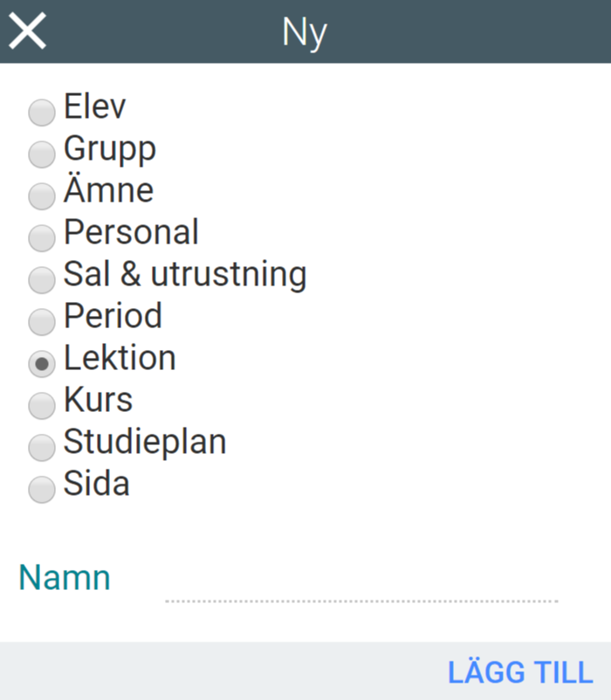The width and height of the screenshot is (611, 700).
Task: Click the 'Lektion' label text
Action: pos(120,358)
